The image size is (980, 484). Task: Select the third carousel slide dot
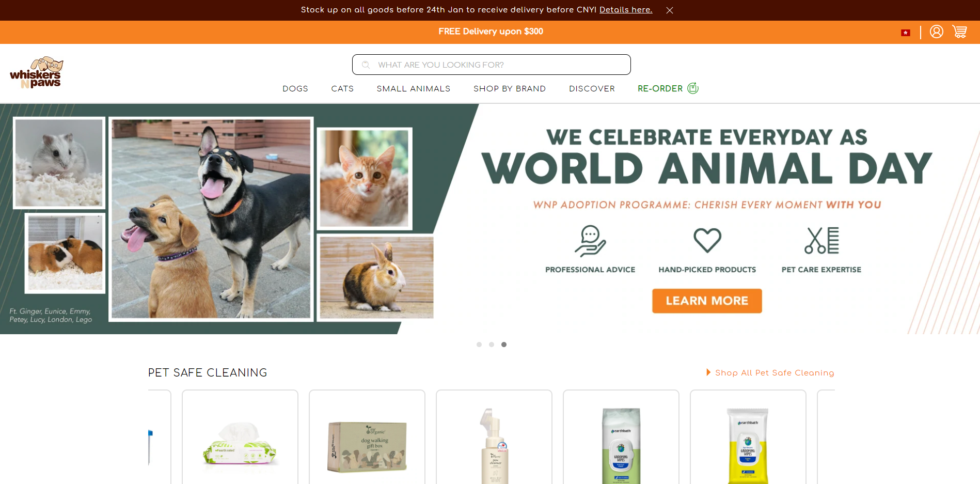[x=504, y=345]
